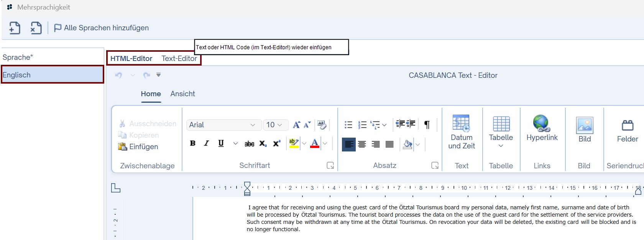
Task: Insert a Bild image
Action: pos(585,130)
